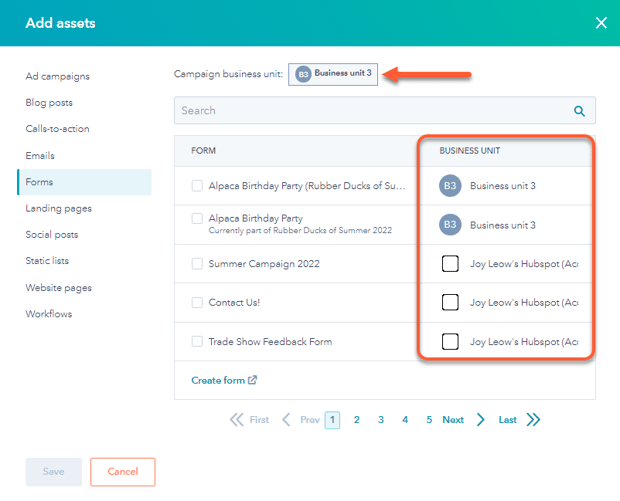Click the B3 avatar in first row
Screen dimensions: 620x501
tap(450, 186)
